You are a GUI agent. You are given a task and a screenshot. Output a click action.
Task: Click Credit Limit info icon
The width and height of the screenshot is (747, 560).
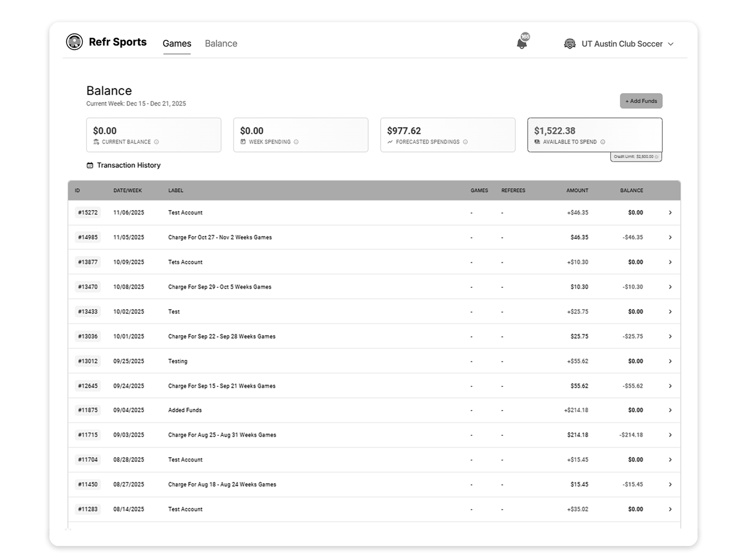[x=657, y=157]
